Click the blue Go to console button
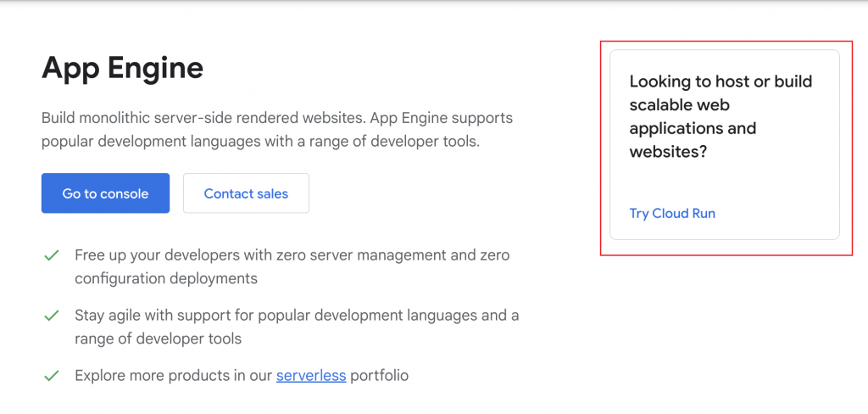The image size is (868, 414). point(105,193)
